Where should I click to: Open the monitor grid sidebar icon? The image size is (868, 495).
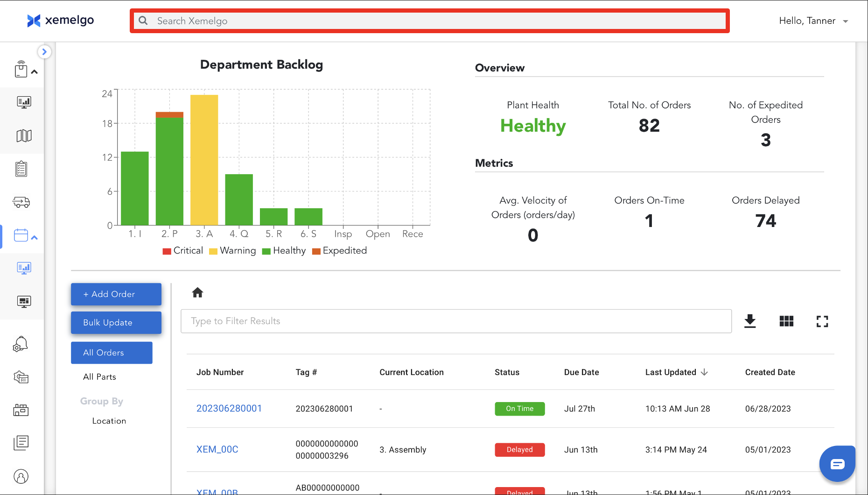[x=24, y=302]
